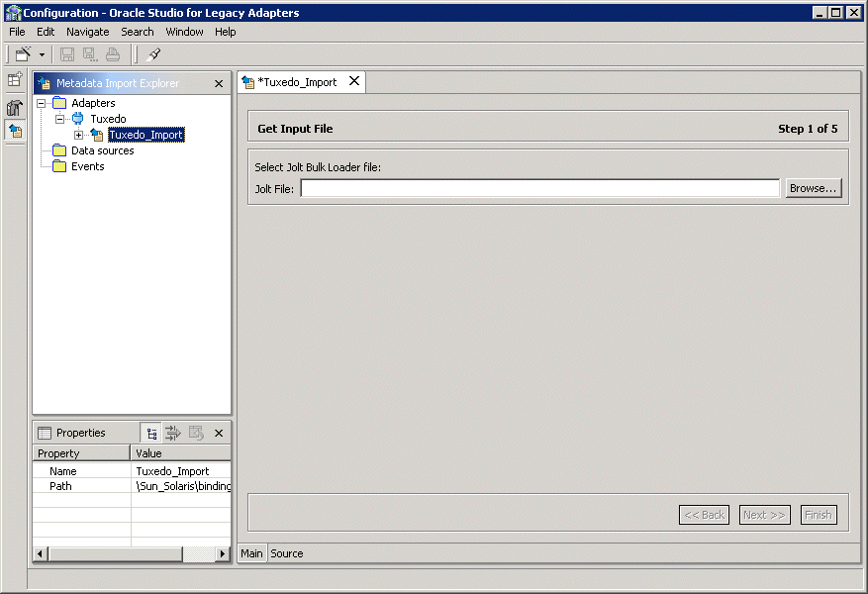Switch to the Design perspective hammer icon

click(x=15, y=107)
